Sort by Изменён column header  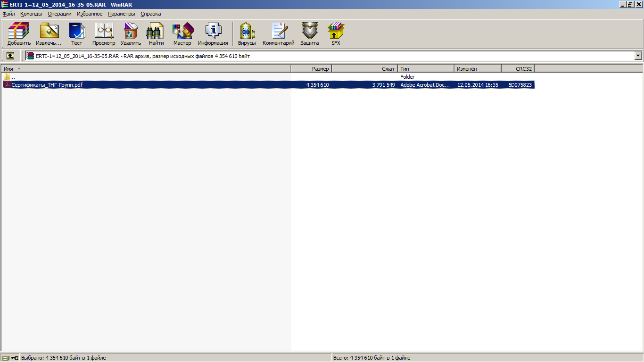pos(478,69)
